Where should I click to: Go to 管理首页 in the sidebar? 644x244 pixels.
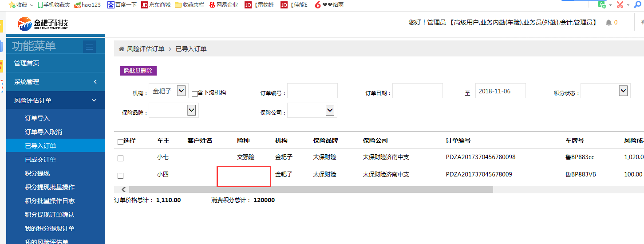click(x=27, y=63)
